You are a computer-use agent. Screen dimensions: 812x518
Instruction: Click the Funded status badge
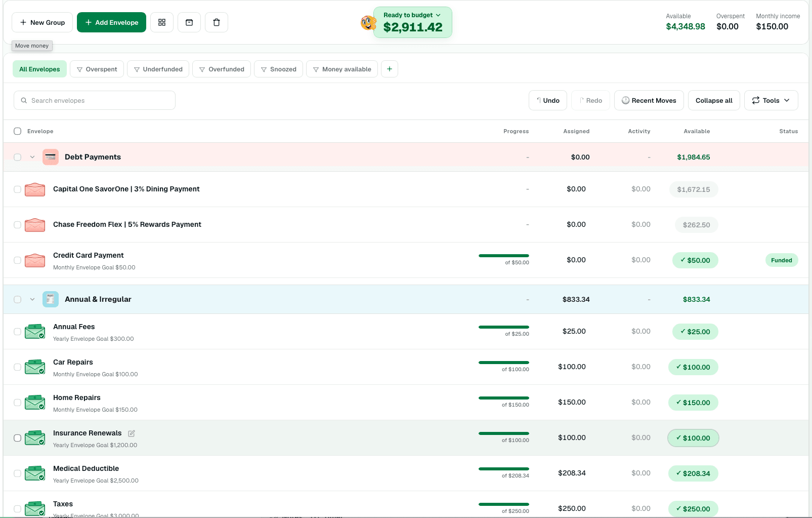[782, 260]
